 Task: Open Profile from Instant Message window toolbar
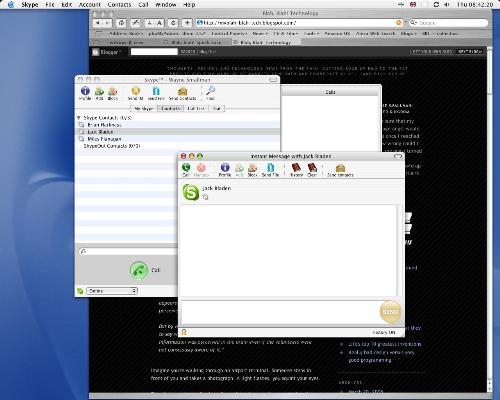click(225, 168)
